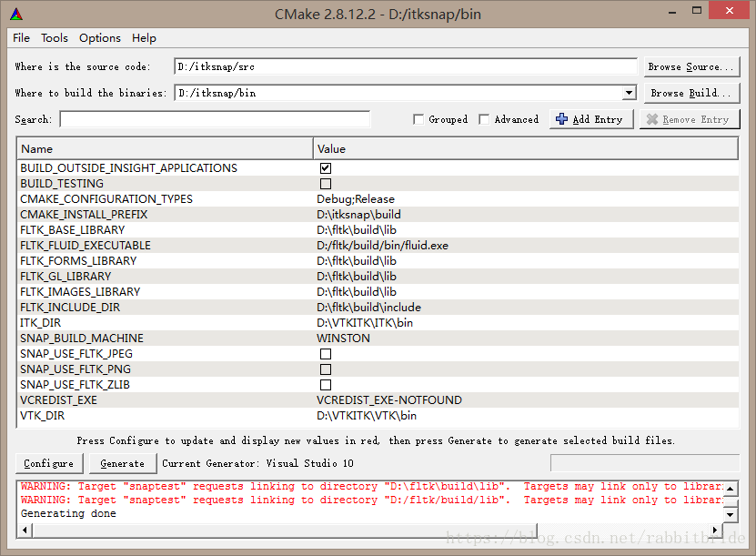Click the source code path field

pyautogui.click(x=406, y=66)
